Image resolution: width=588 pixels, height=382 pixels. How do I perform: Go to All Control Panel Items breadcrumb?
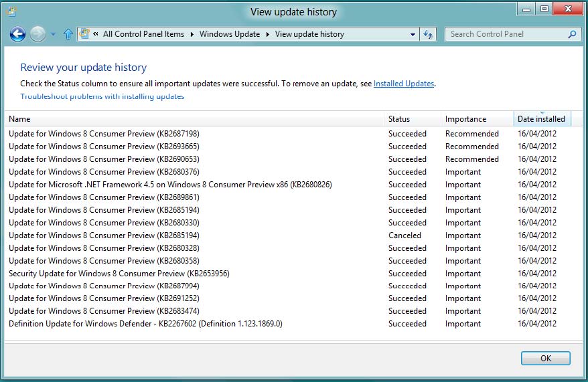pyautogui.click(x=143, y=34)
